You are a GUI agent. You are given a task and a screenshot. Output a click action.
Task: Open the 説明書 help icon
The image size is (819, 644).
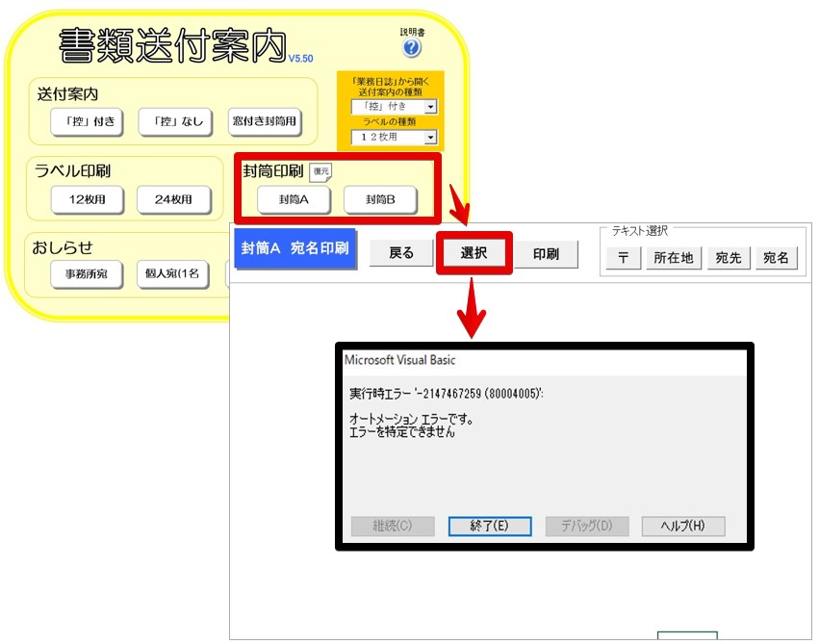(412, 48)
